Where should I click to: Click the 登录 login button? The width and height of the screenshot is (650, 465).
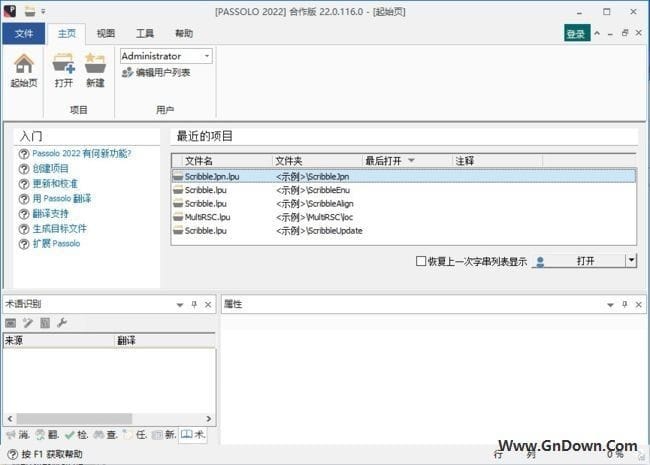pos(577,34)
